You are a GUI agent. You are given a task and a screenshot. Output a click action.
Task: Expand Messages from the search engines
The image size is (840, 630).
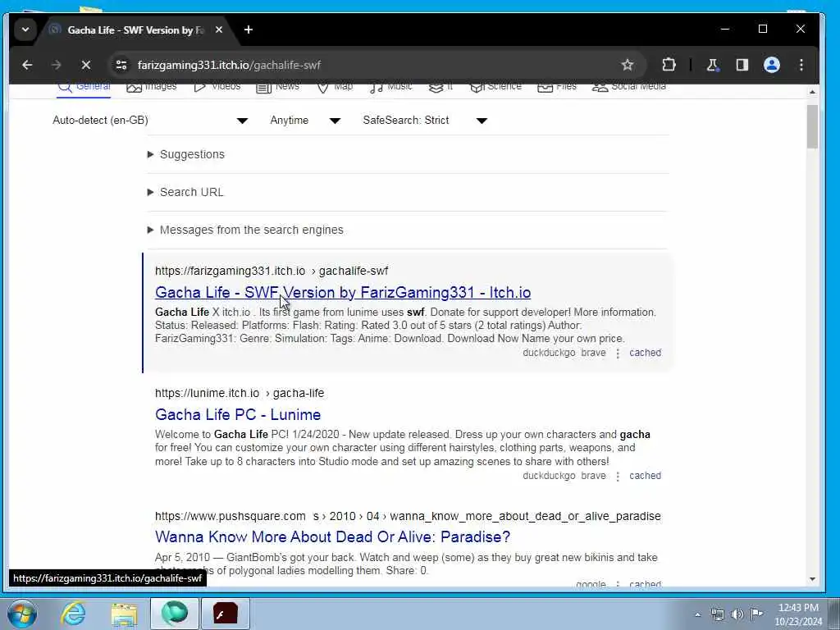coord(245,230)
